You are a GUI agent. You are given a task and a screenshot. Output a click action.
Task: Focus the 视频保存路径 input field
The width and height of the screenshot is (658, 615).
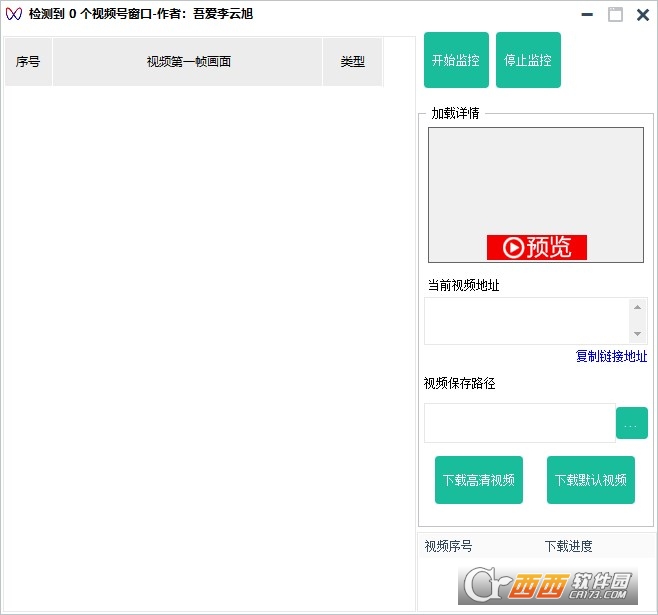pyautogui.click(x=520, y=423)
